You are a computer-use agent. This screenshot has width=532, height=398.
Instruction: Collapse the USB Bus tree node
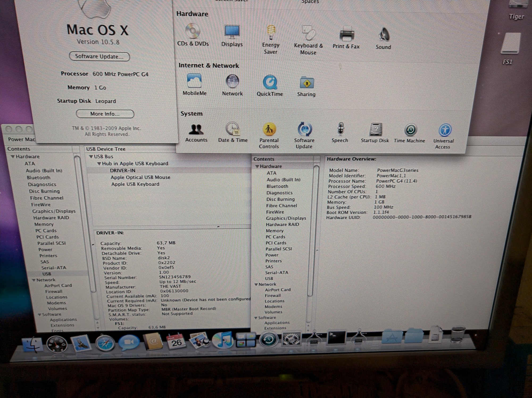coord(91,157)
